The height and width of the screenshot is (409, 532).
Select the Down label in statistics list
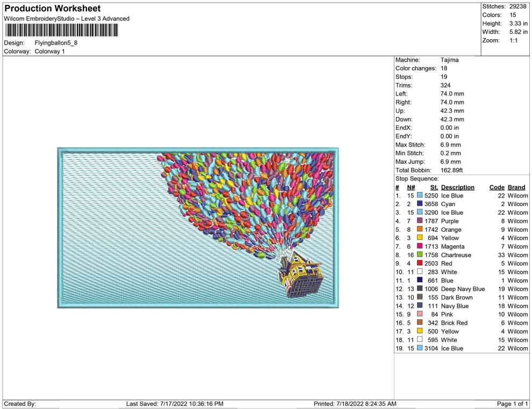tap(404, 119)
